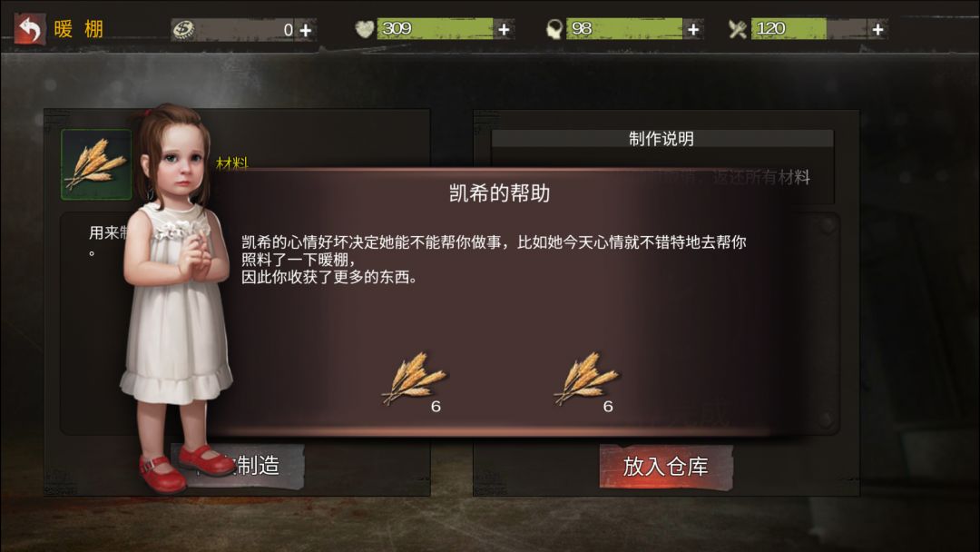Click the fork and knife hunger icon
Viewport: 980px width, 552px height.
(x=738, y=29)
